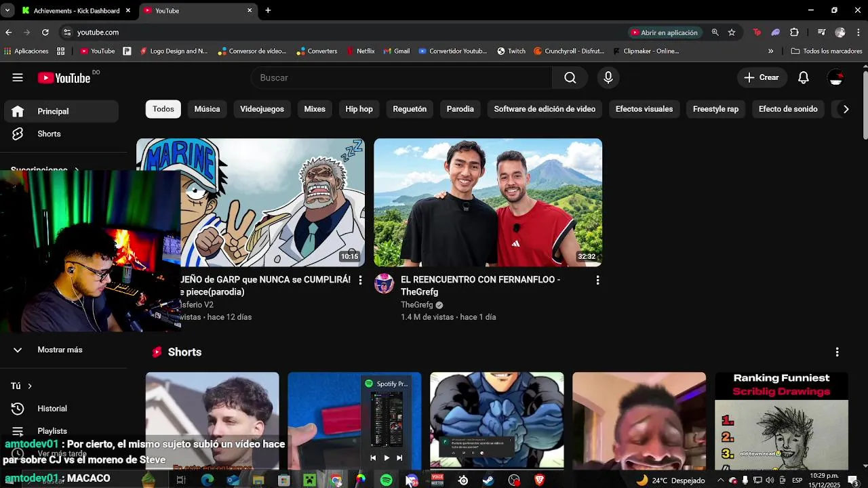Select Software de edición de video chip

[x=545, y=109]
